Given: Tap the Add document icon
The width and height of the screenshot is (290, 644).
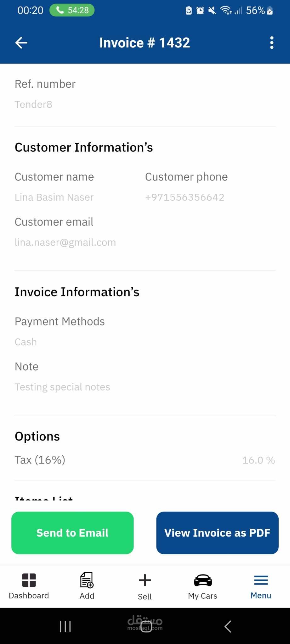Looking at the screenshot, I should pos(87,580).
